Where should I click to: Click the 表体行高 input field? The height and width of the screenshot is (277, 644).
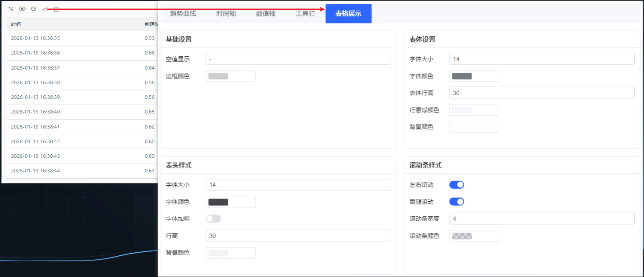click(x=542, y=93)
